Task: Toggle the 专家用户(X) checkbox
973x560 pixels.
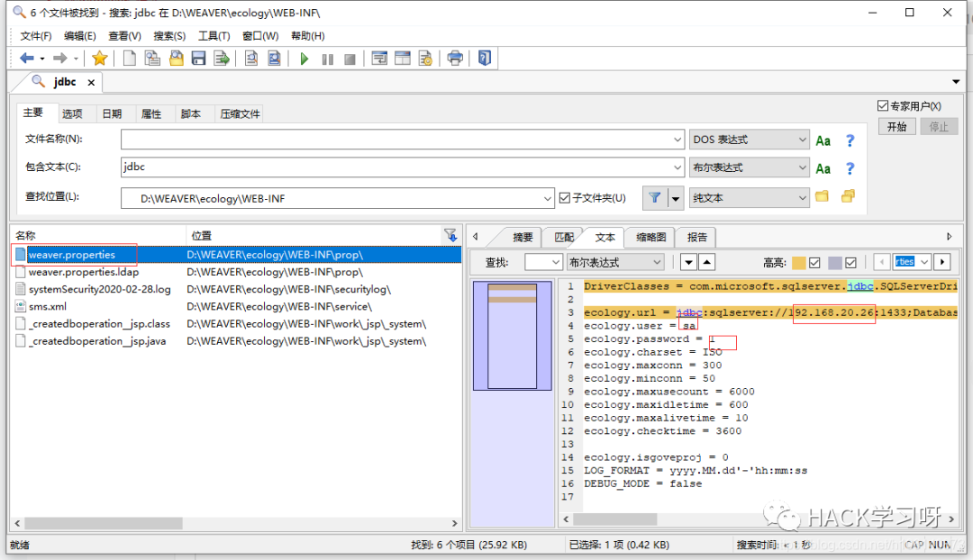Action: point(883,106)
